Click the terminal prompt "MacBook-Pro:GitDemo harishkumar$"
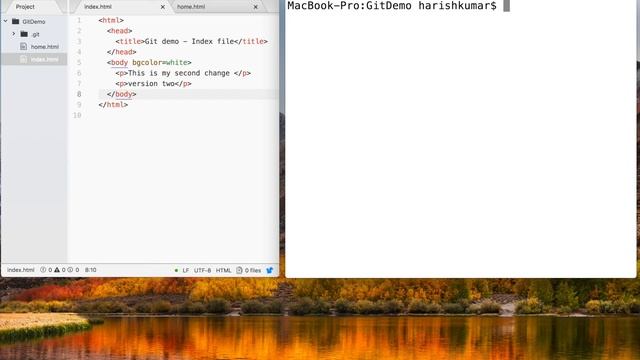 coord(392,6)
